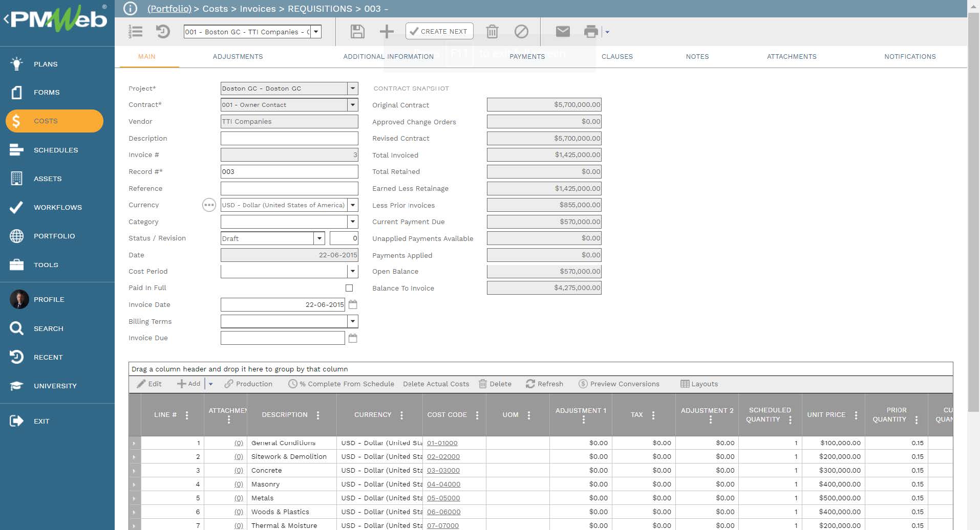Click the info icon beside the breadcrumb

click(131, 9)
